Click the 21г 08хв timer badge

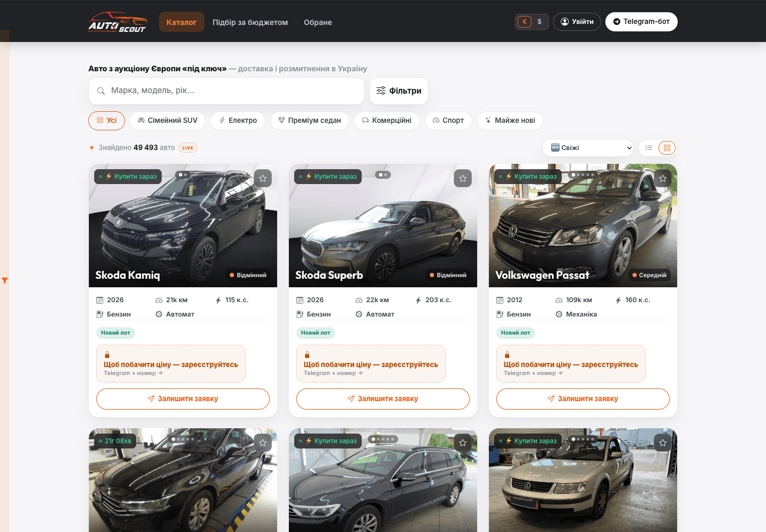pyautogui.click(x=115, y=441)
